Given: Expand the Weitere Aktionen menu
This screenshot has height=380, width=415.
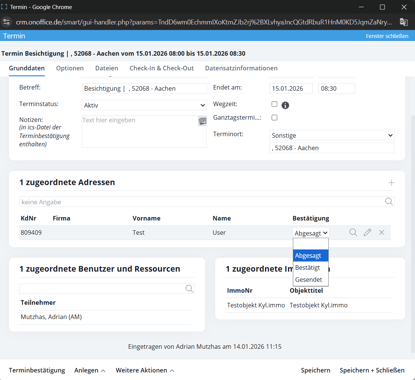Looking at the screenshot, I should coord(145,370).
